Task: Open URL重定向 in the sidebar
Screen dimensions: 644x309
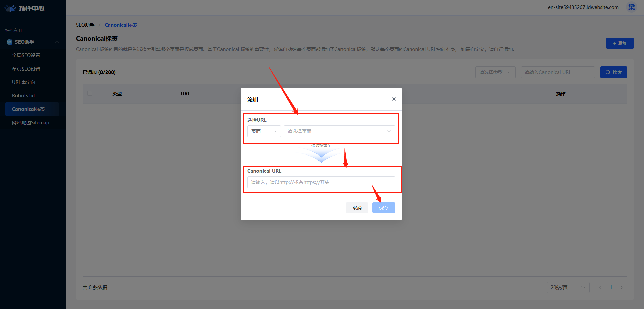Action: click(24, 82)
